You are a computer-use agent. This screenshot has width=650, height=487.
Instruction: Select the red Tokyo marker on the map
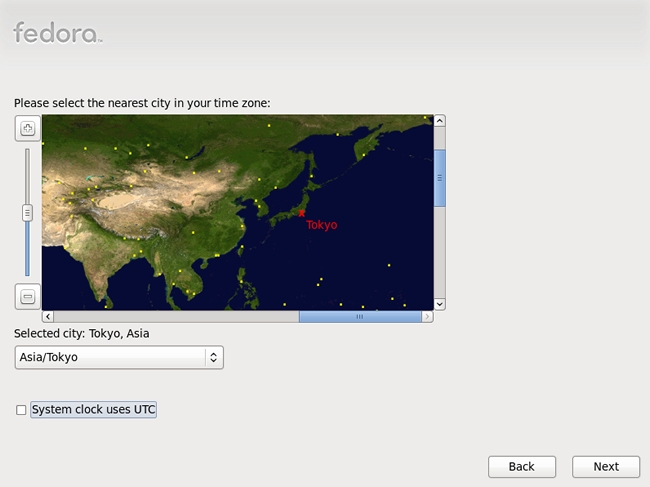click(301, 213)
